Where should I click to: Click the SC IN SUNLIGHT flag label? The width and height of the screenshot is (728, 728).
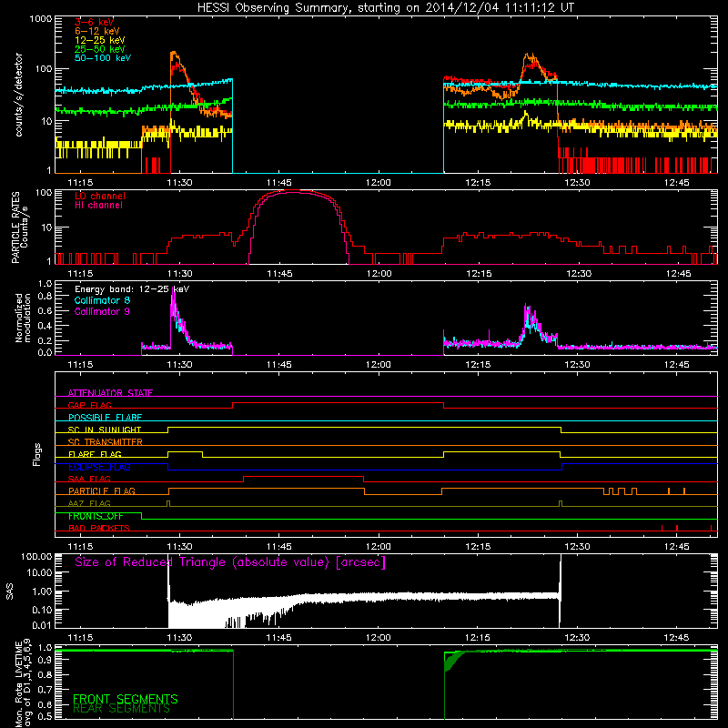(x=105, y=430)
